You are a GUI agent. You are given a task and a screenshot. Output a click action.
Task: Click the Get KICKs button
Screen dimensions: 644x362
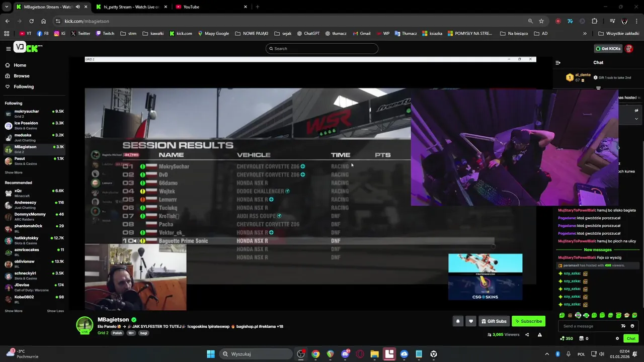pos(608,48)
